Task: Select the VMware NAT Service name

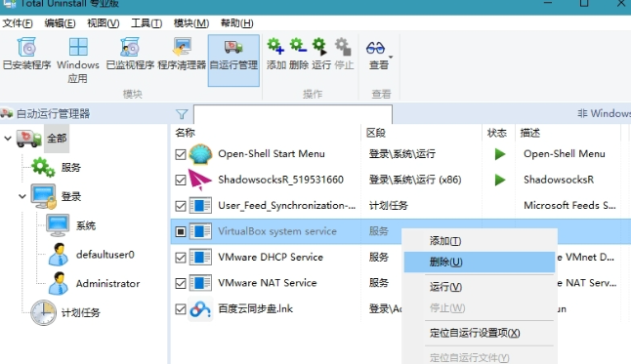Action: pyautogui.click(x=268, y=283)
